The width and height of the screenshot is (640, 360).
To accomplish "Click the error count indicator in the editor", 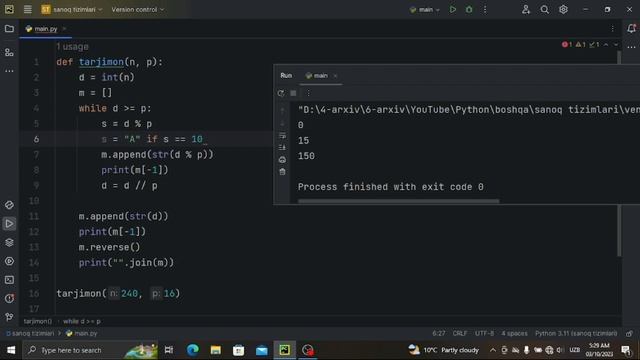I will click(567, 44).
